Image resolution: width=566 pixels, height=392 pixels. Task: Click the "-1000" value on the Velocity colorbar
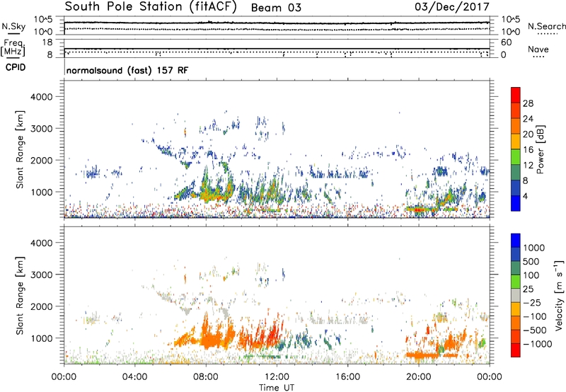tap(538, 344)
